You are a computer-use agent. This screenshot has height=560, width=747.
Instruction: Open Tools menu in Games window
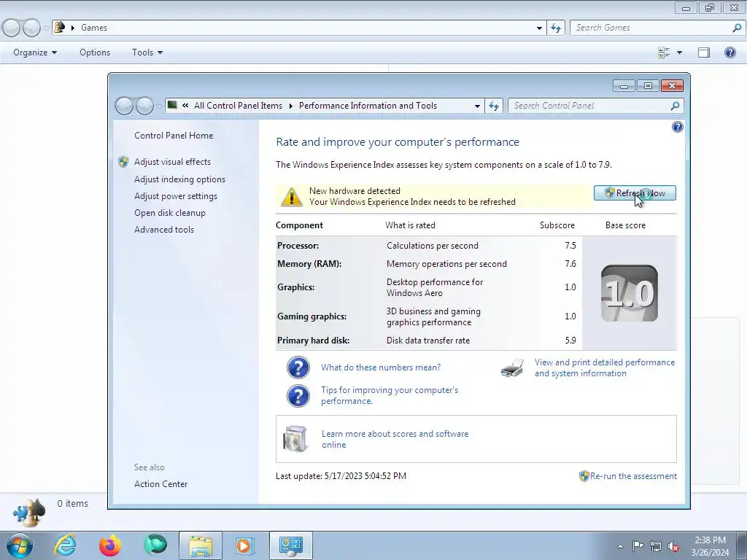tap(147, 52)
